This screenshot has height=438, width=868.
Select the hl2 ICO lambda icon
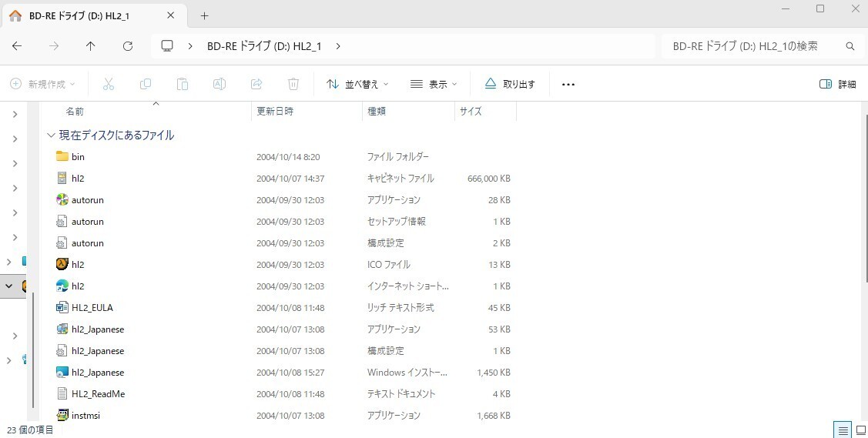coord(62,264)
